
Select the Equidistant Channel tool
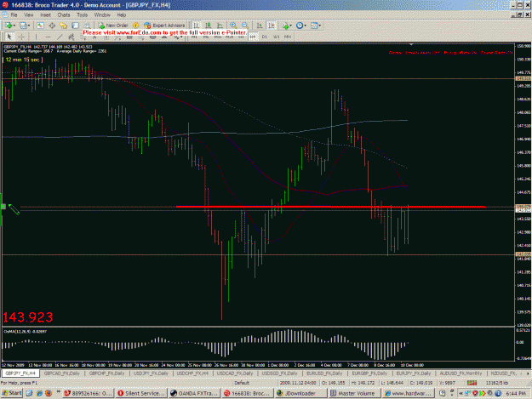coord(72,37)
